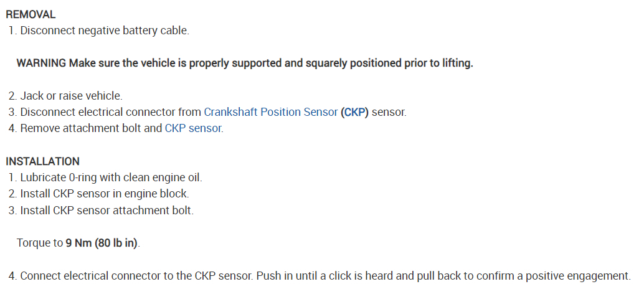Click 'properly supported and squarely positioned' warning text
Viewport: 644px width, 284px height.
(x=280, y=64)
